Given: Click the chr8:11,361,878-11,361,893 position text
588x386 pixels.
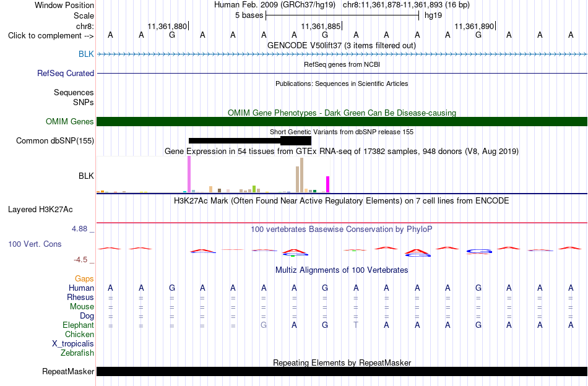Looking at the screenshot, I should point(392,5).
